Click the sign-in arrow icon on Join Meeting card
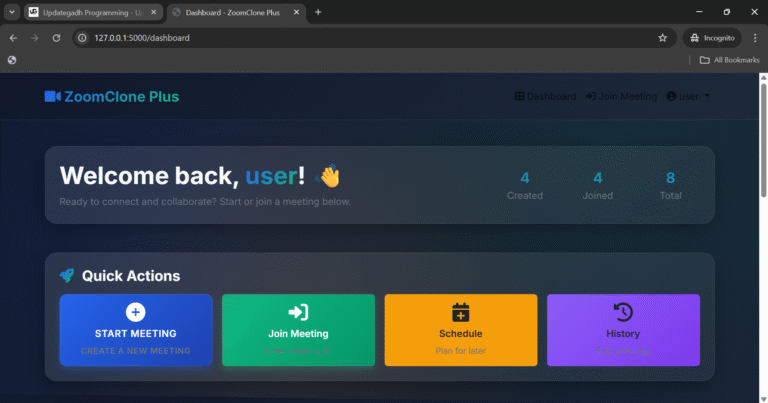This screenshot has width=768, height=403. [298, 312]
